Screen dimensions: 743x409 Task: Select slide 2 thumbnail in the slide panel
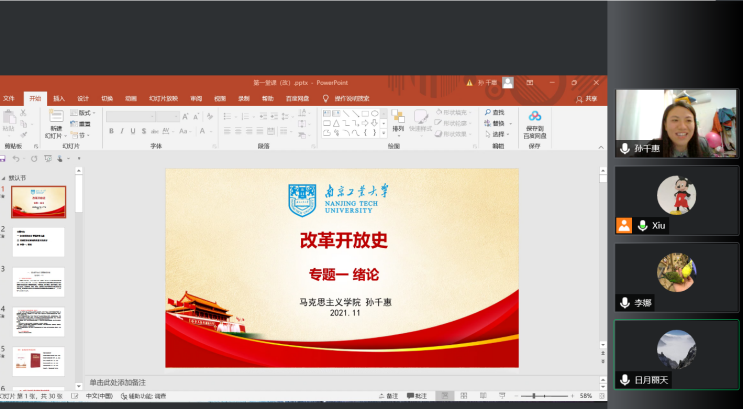pyautogui.click(x=39, y=242)
